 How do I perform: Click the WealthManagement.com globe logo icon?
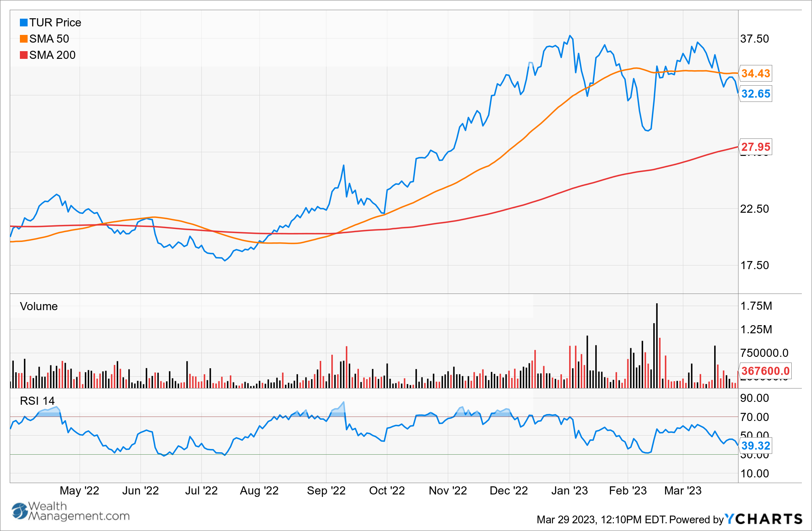[19, 511]
